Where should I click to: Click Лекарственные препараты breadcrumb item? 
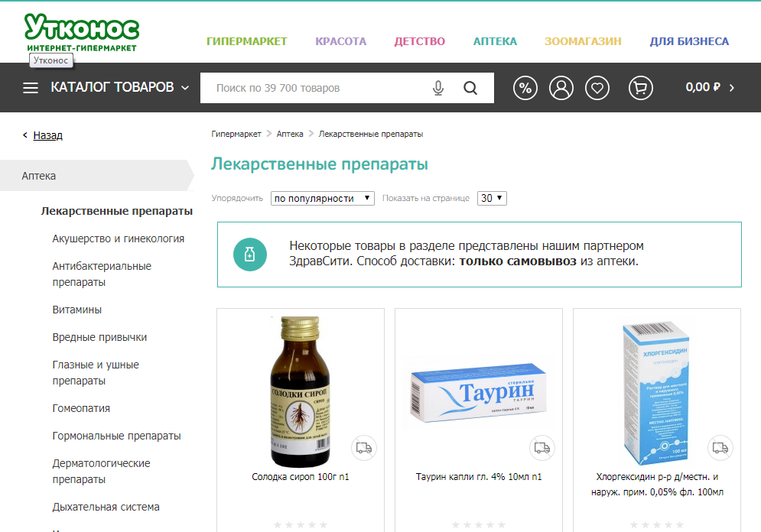pyautogui.click(x=371, y=134)
